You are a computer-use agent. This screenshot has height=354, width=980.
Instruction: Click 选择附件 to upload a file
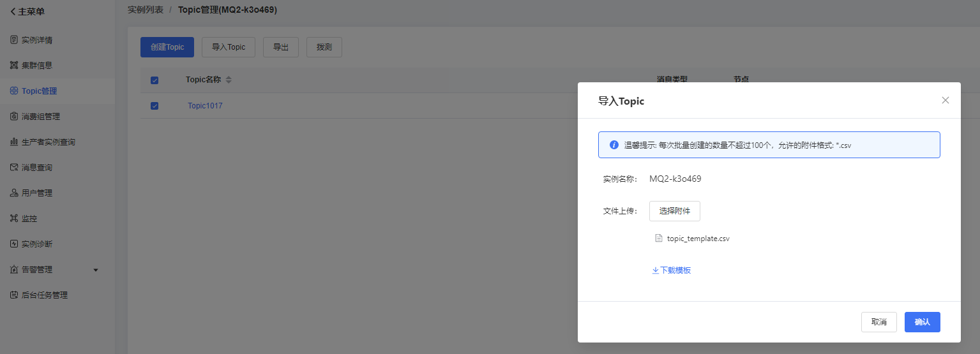[x=675, y=211]
